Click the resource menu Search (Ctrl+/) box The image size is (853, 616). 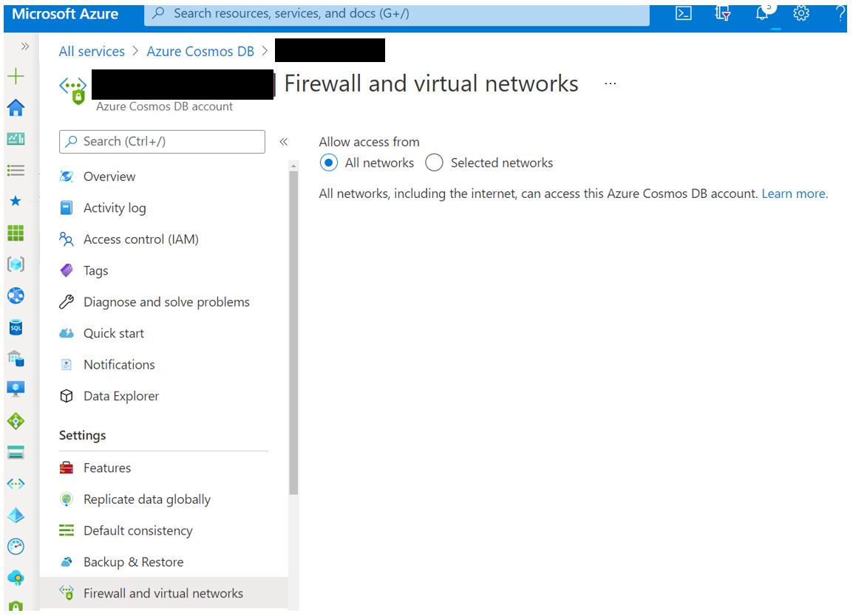[162, 142]
